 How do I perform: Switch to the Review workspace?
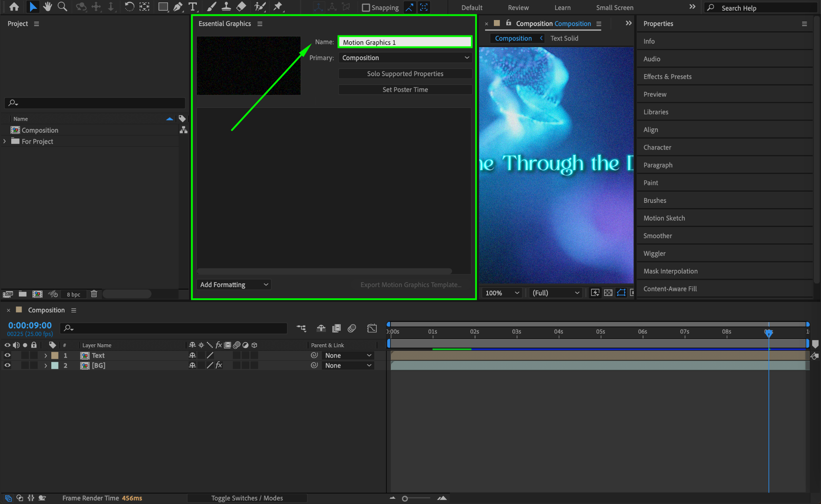pos(518,8)
